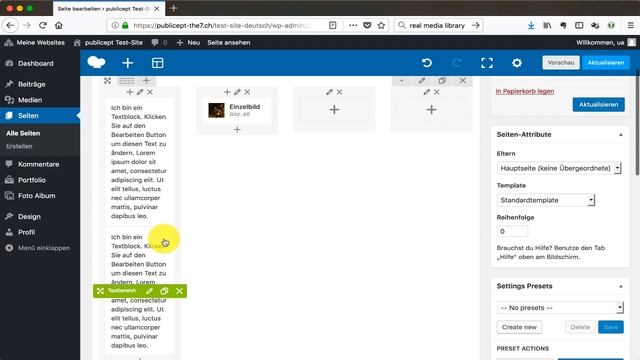Edit the Einzelbild column pencil icon
Image resolution: width=640 pixels, height=360 pixels.
click(x=237, y=92)
